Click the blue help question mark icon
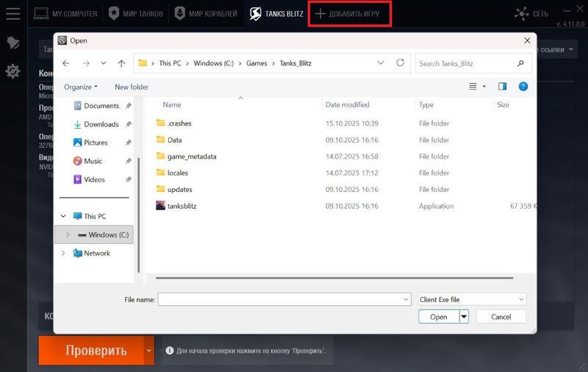588x372 pixels. point(523,87)
